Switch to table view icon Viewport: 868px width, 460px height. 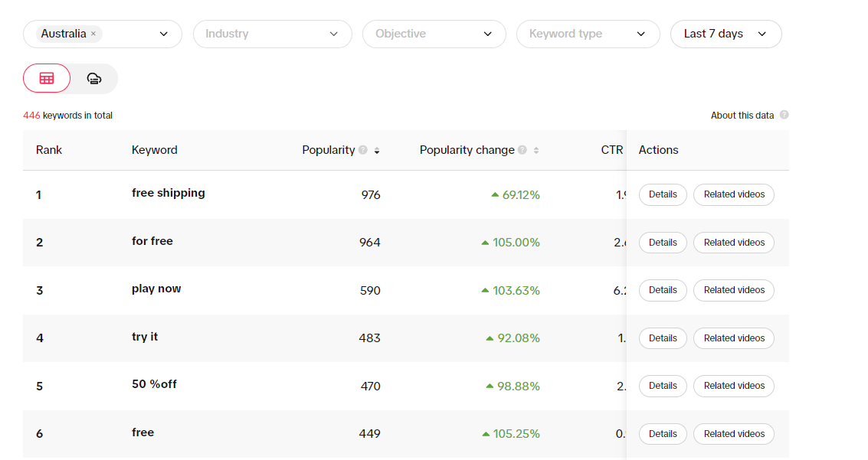(x=47, y=78)
